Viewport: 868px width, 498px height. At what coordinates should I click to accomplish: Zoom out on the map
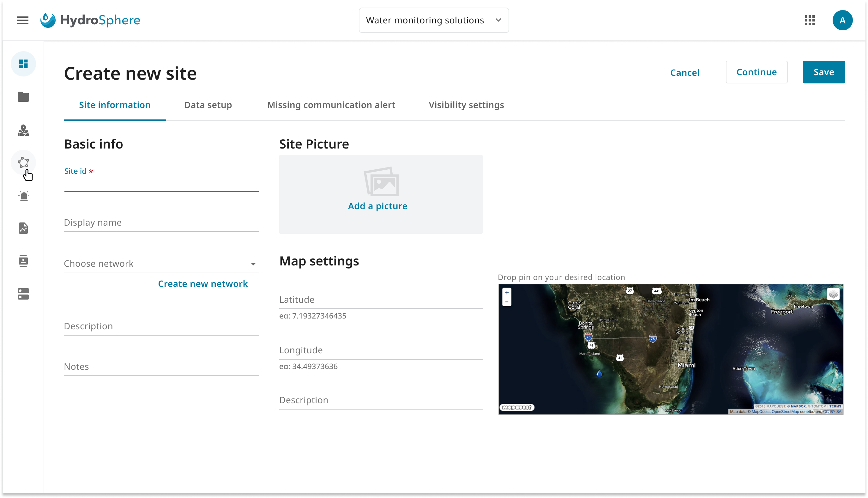point(507,302)
